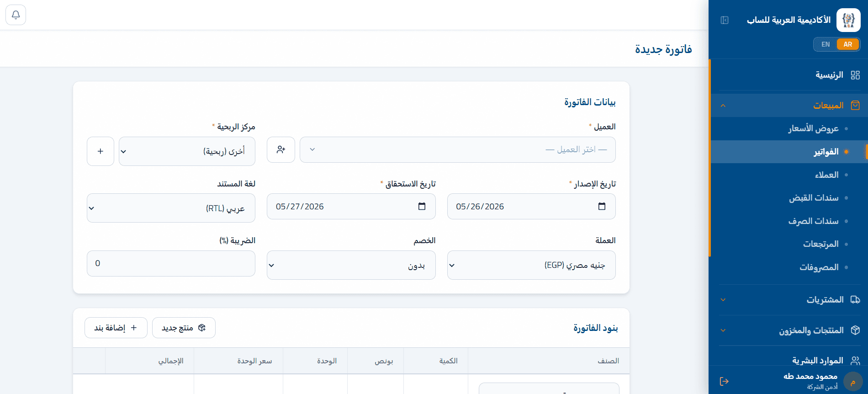
Task: Open العملة currency dropdown
Action: [x=531, y=265]
